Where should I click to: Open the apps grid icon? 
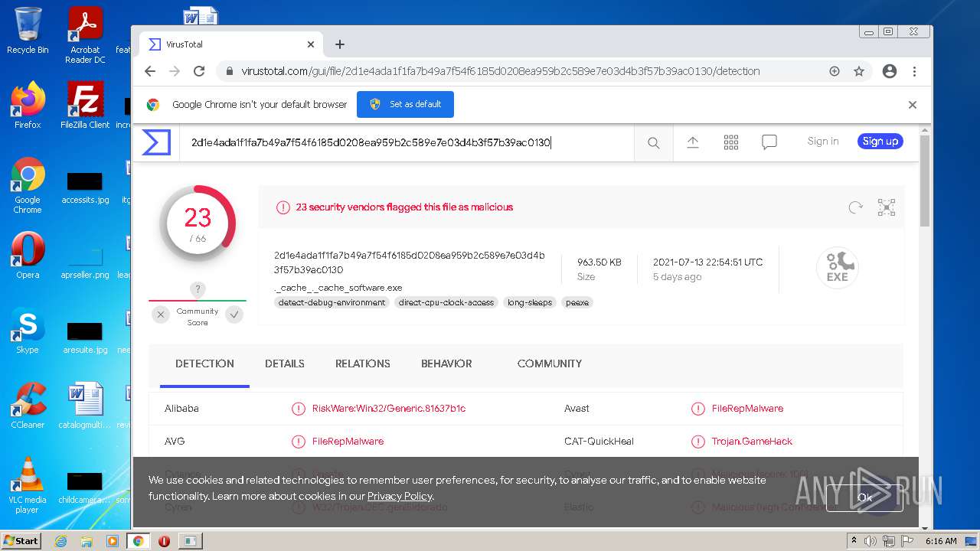(731, 142)
